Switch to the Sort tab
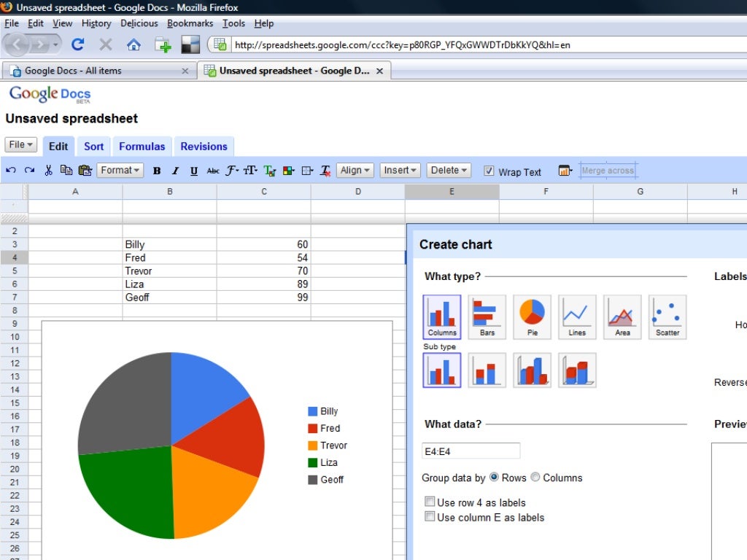The image size is (747, 560). (x=94, y=146)
